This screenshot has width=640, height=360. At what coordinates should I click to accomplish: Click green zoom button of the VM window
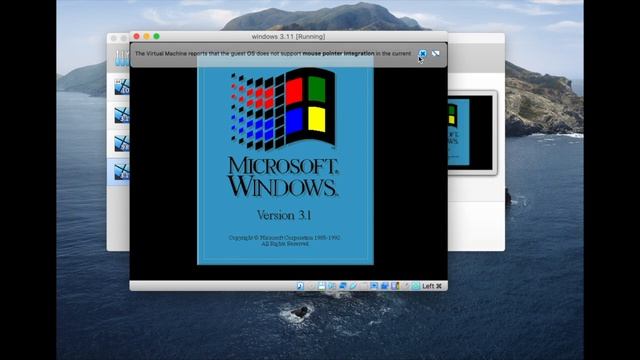[156, 36]
